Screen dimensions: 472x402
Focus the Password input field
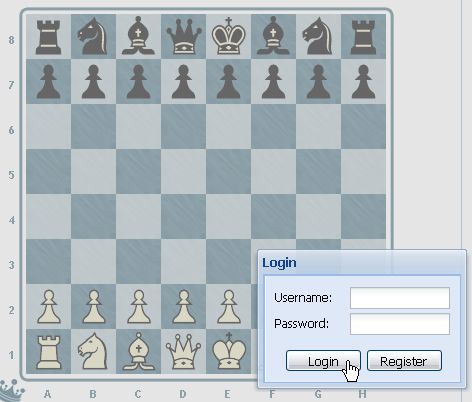400,324
